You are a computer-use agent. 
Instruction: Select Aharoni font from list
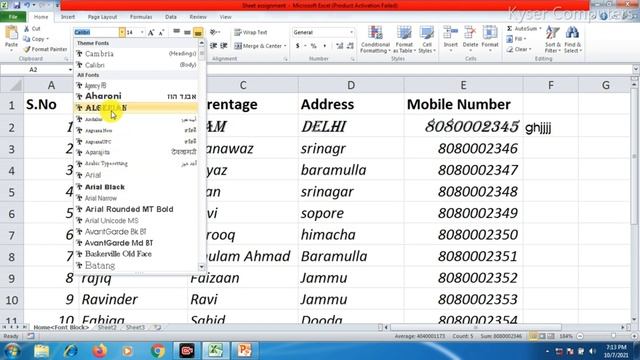pos(136,96)
